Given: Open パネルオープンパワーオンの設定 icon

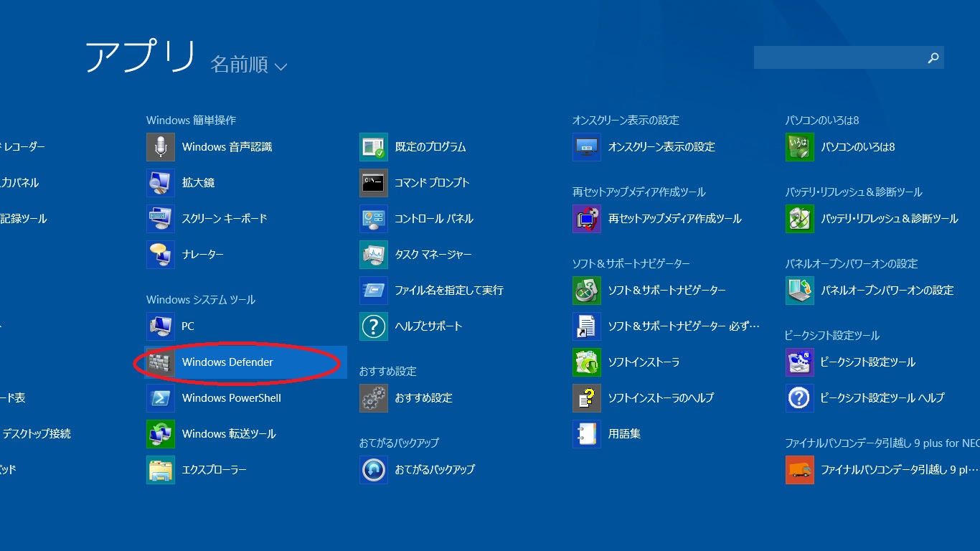Looking at the screenshot, I should pyautogui.click(x=800, y=291).
